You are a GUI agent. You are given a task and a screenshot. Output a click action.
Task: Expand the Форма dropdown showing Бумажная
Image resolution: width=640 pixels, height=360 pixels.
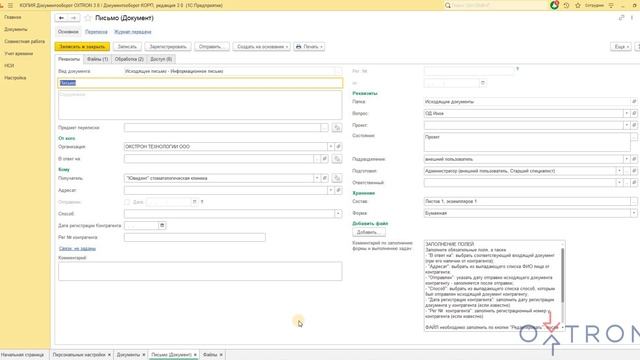click(634, 213)
